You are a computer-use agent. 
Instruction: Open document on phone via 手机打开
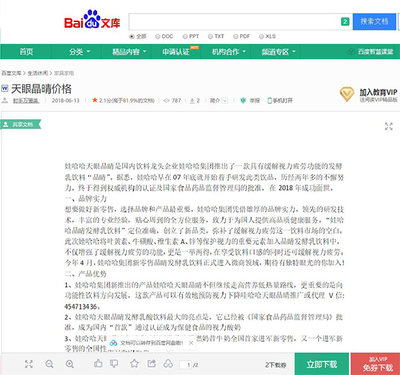[280, 100]
